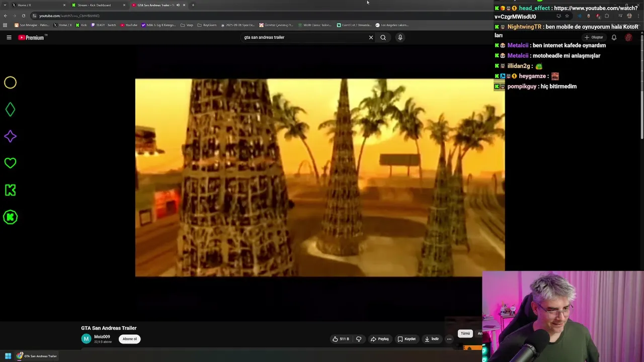This screenshot has width=644, height=362.
Task: Select the green diamond overlay icon
Action: click(x=10, y=110)
